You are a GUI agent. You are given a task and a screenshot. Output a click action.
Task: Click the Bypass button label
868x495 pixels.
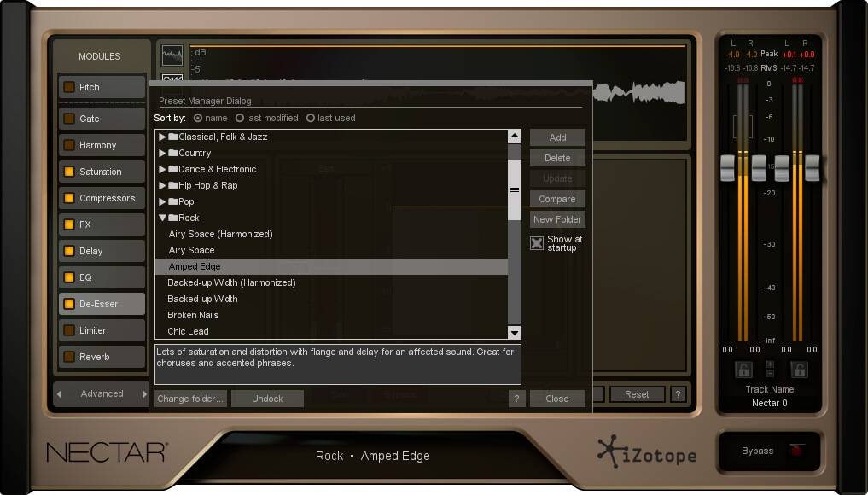757,451
